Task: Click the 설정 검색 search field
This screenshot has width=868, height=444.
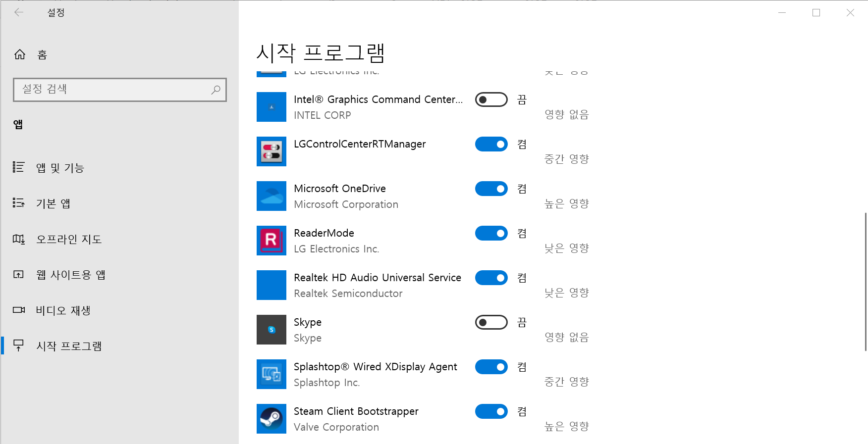Action: [x=120, y=90]
